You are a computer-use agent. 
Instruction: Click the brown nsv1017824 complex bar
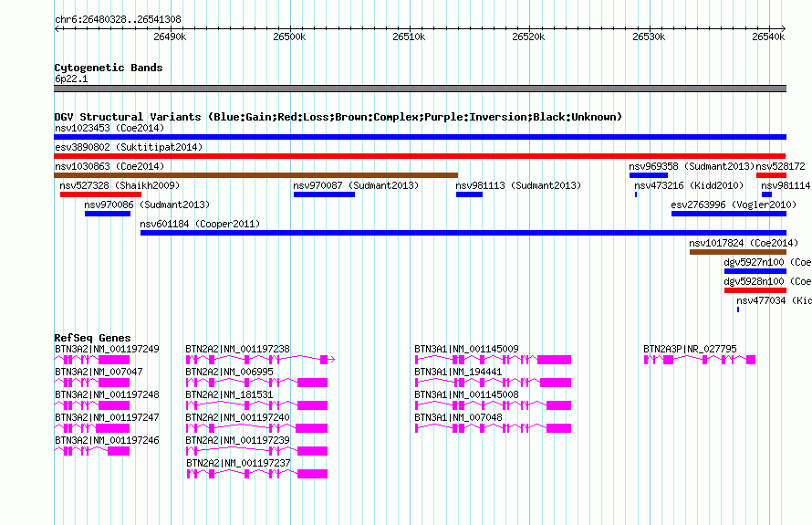(x=738, y=252)
